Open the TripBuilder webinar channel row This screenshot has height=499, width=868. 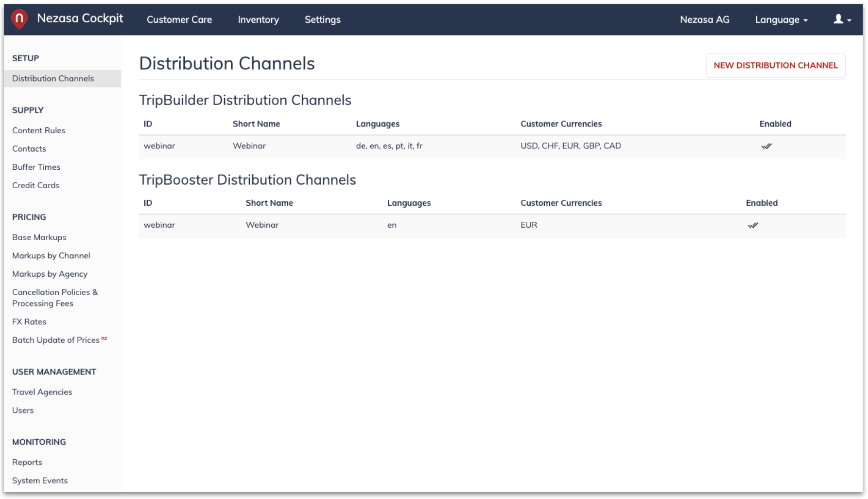[x=492, y=146]
